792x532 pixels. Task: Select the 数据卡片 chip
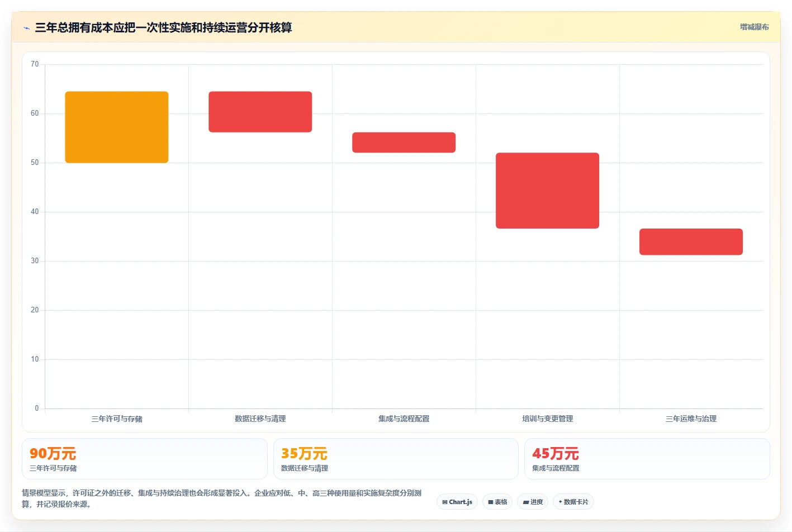(x=573, y=502)
